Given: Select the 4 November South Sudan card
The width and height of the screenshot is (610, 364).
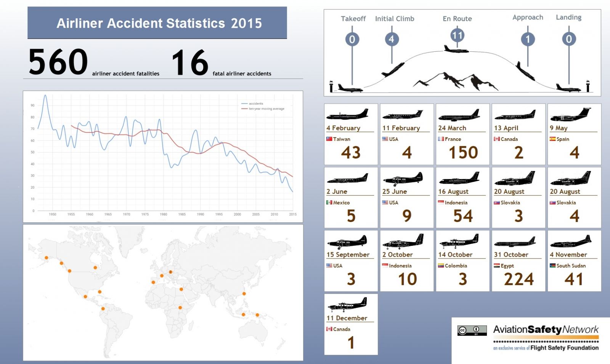Looking at the screenshot, I should tap(574, 261).
